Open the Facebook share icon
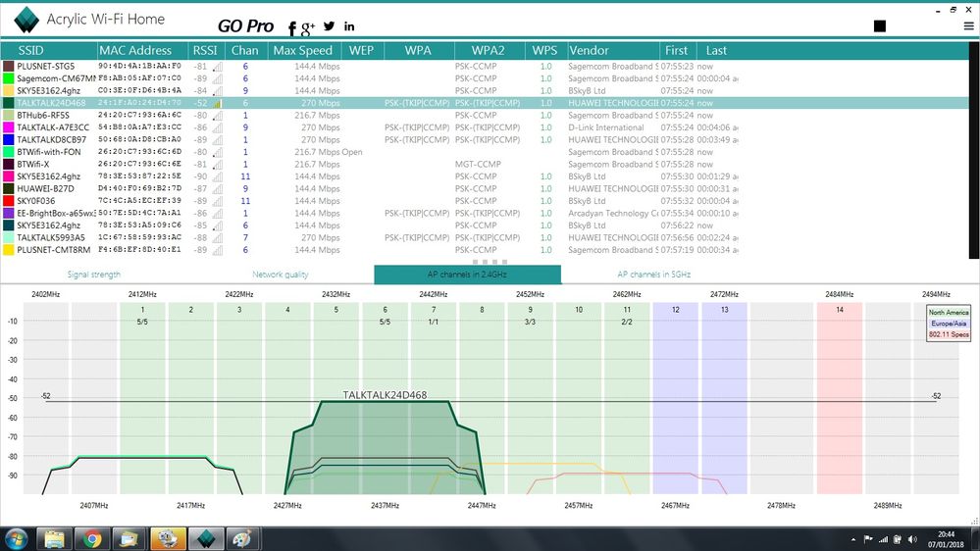 point(292,27)
